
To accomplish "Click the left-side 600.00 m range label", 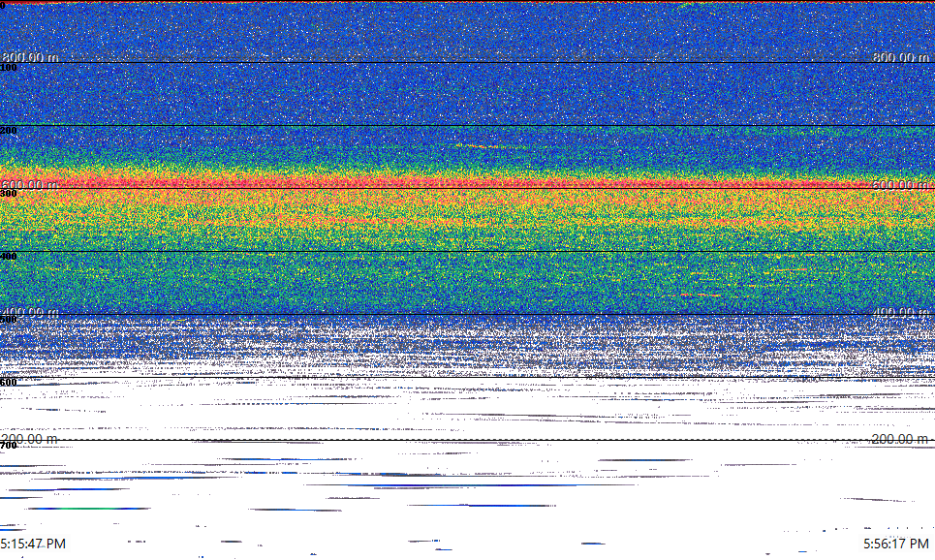I will pyautogui.click(x=30, y=185).
